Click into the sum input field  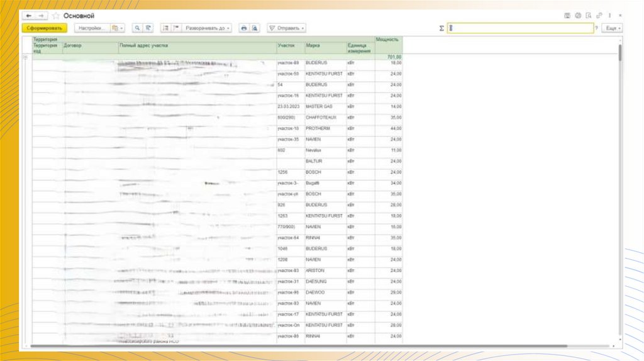coord(520,28)
